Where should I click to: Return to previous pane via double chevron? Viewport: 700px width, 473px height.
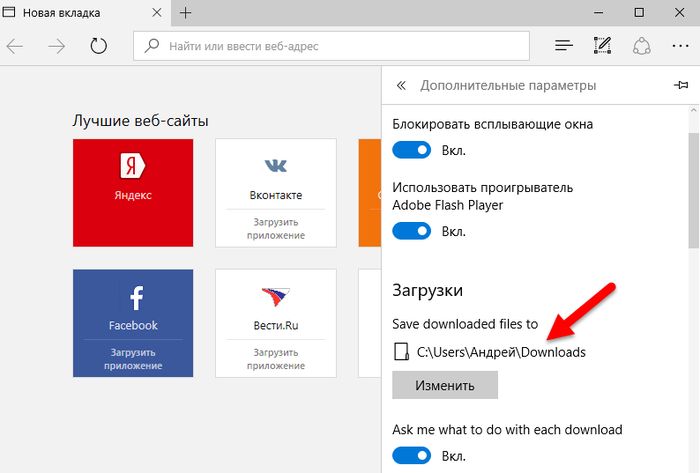401,85
